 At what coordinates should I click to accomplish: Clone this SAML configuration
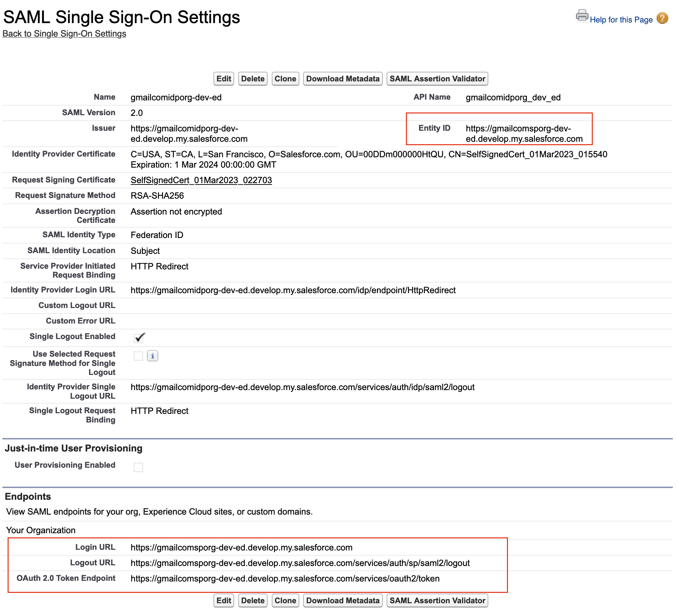pos(285,78)
